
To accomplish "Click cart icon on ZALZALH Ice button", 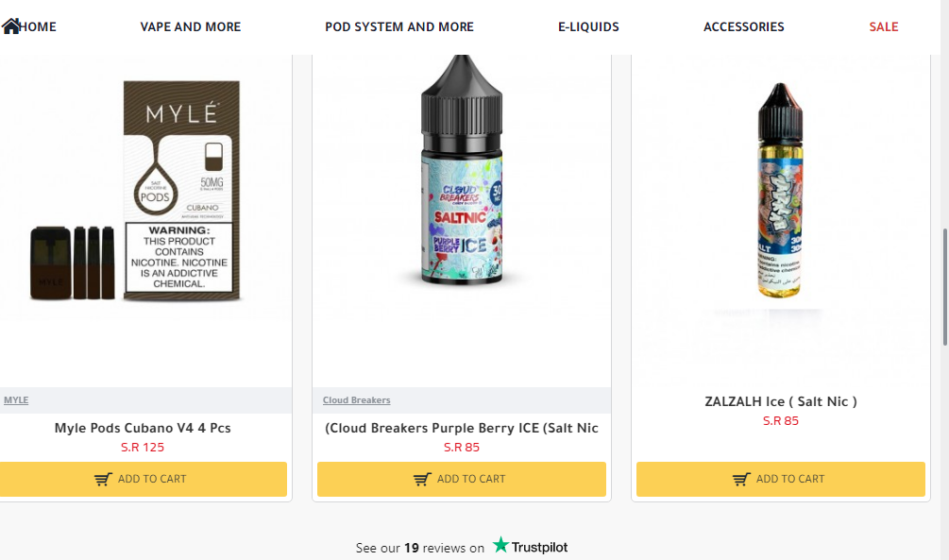I will [x=741, y=480].
